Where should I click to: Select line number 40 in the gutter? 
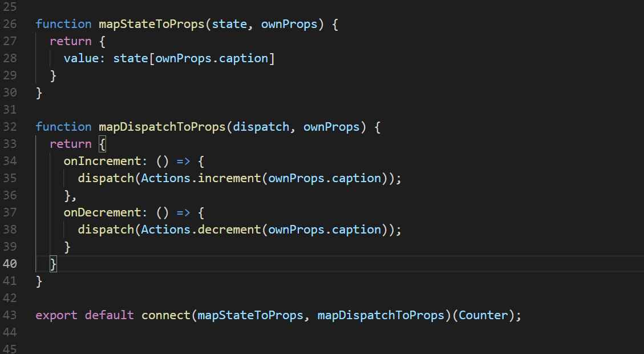point(10,264)
